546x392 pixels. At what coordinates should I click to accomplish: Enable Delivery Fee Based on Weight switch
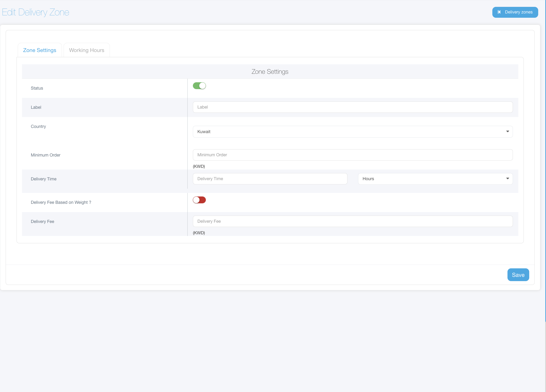199,200
